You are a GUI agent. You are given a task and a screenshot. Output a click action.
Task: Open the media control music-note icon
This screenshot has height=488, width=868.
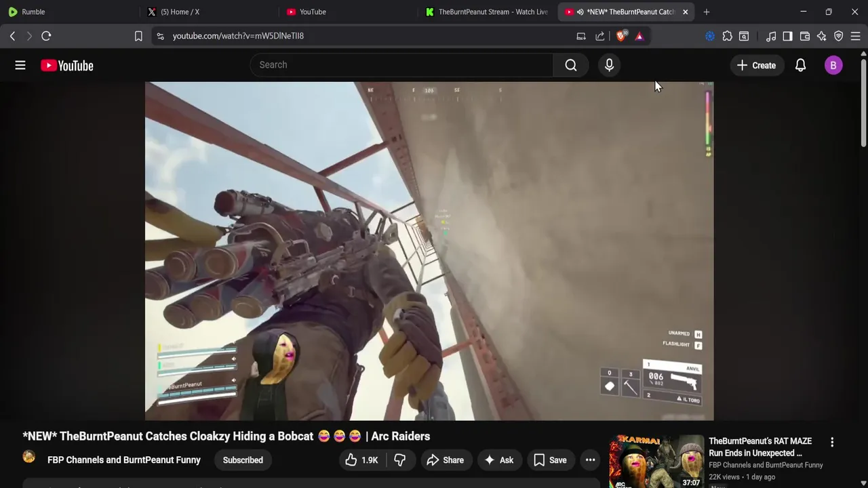[x=771, y=36]
